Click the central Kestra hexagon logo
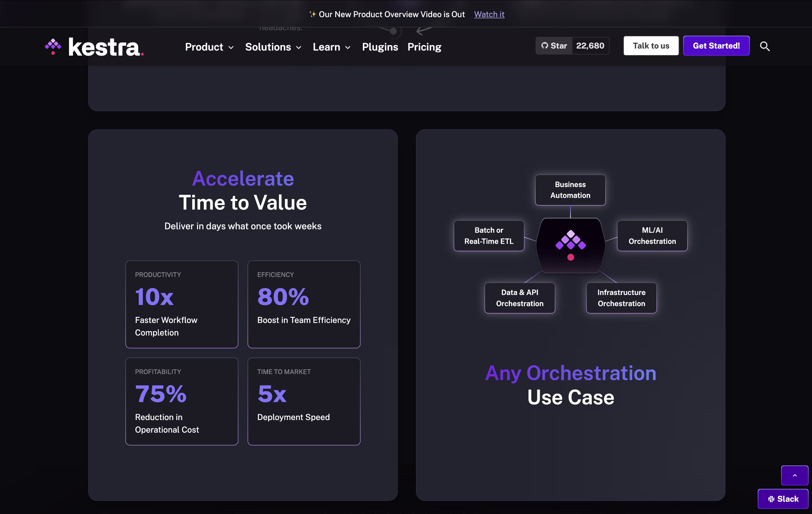Viewport: 812px width, 514px height. (570, 245)
